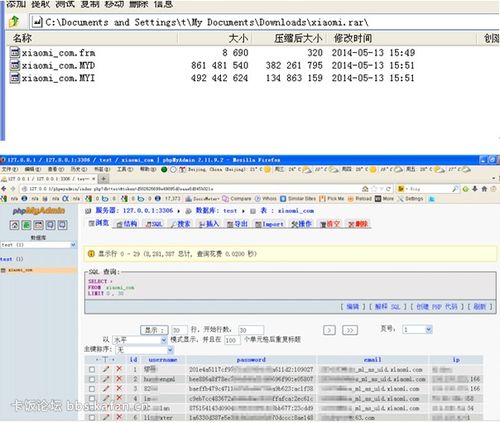Edit row with id 1 using pencil icon
500x423 pixels.
(x=106, y=369)
